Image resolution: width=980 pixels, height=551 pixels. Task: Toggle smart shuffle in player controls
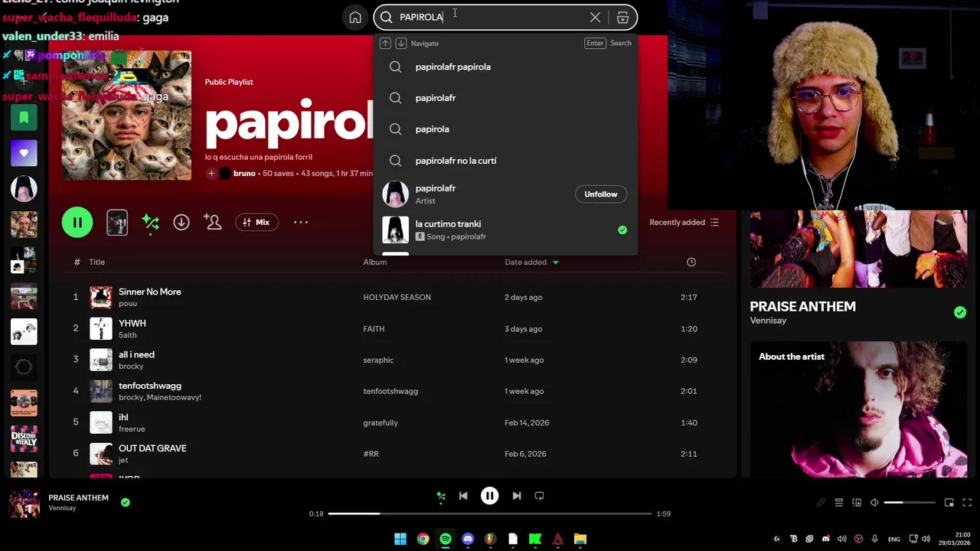(x=441, y=496)
